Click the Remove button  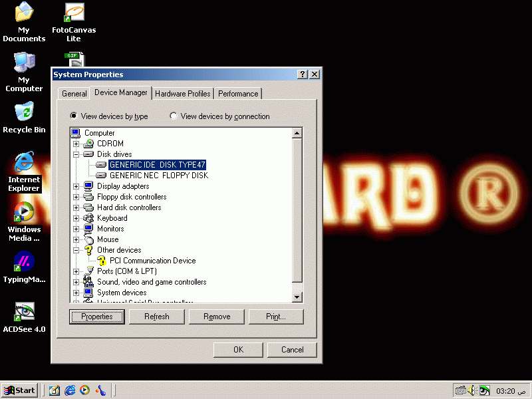(217, 317)
